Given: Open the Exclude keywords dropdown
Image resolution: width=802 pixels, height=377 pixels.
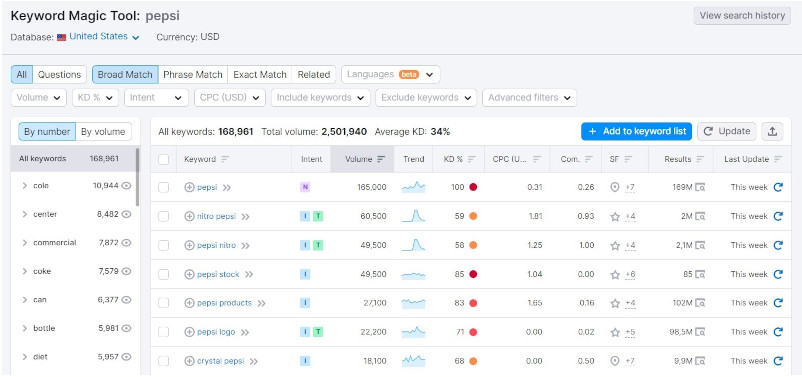Looking at the screenshot, I should pyautogui.click(x=426, y=98).
